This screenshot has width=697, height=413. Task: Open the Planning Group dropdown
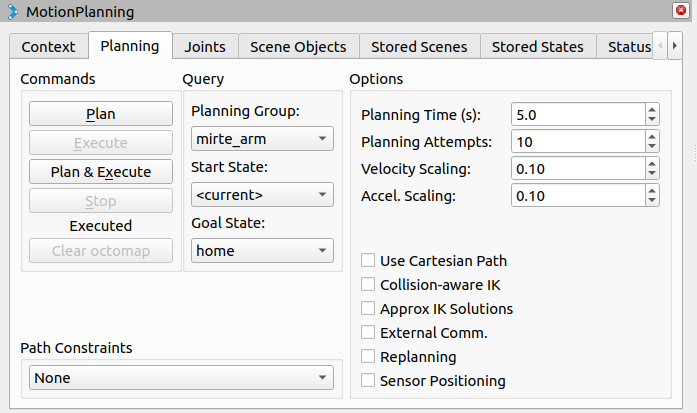coord(262,139)
